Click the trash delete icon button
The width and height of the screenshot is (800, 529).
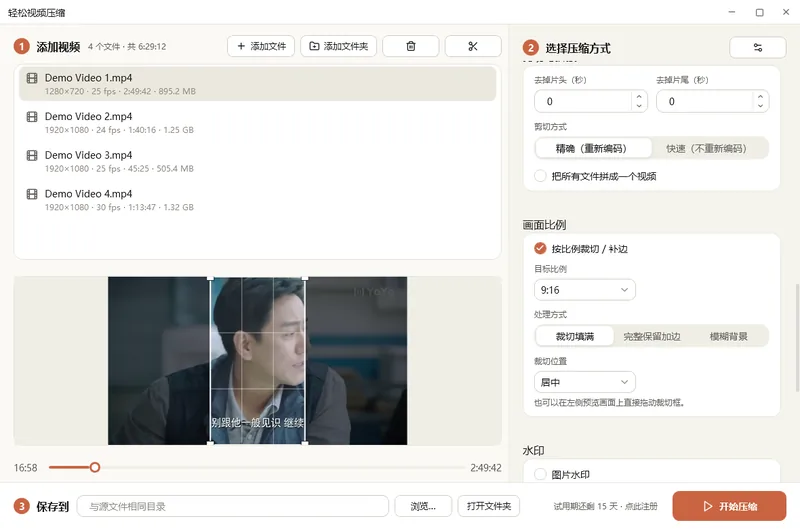tap(411, 46)
